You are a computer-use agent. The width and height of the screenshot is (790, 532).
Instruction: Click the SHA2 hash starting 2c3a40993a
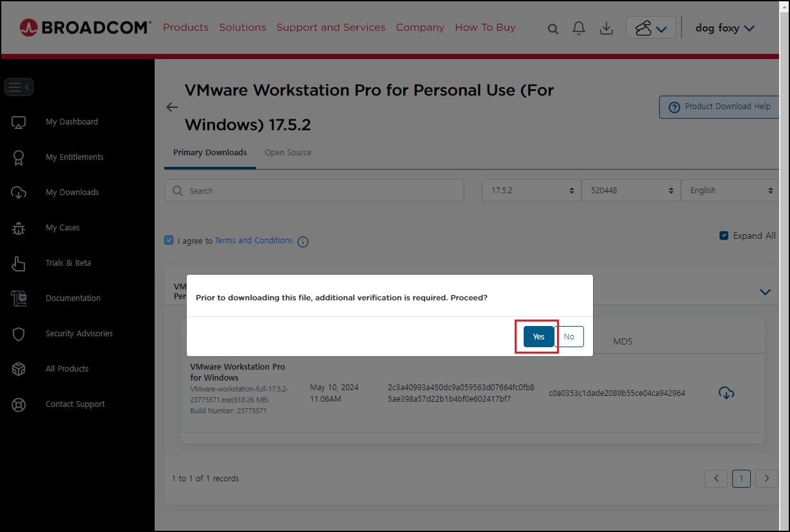point(461,393)
